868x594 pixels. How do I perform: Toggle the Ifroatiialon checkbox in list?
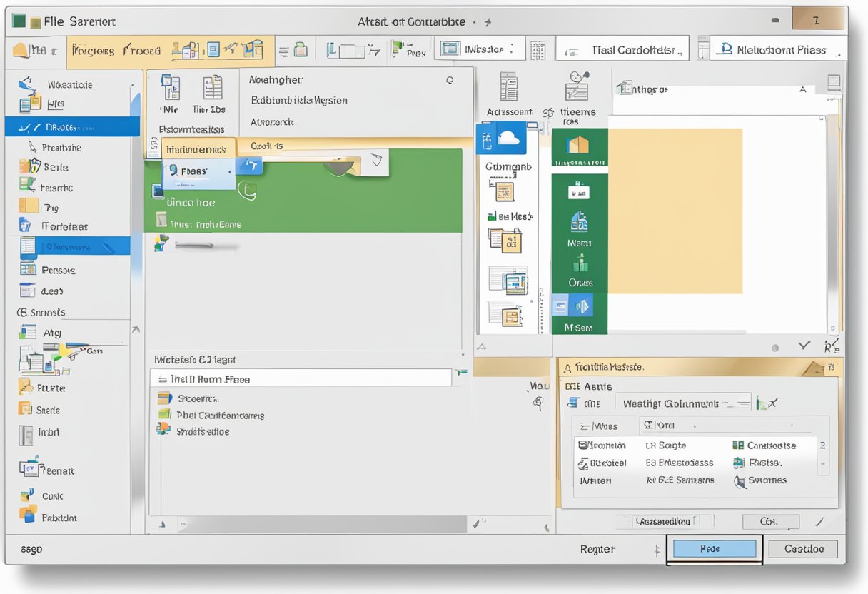pyautogui.click(x=584, y=445)
